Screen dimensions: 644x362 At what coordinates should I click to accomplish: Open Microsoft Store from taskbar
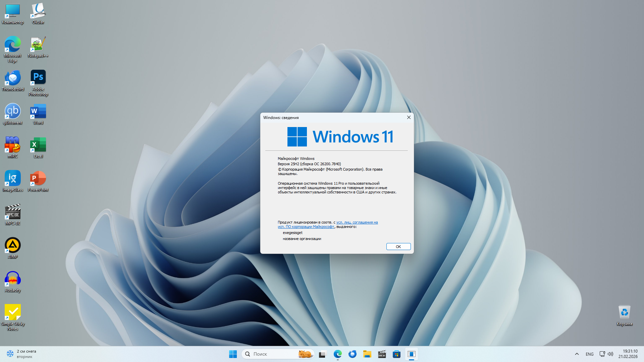396,354
